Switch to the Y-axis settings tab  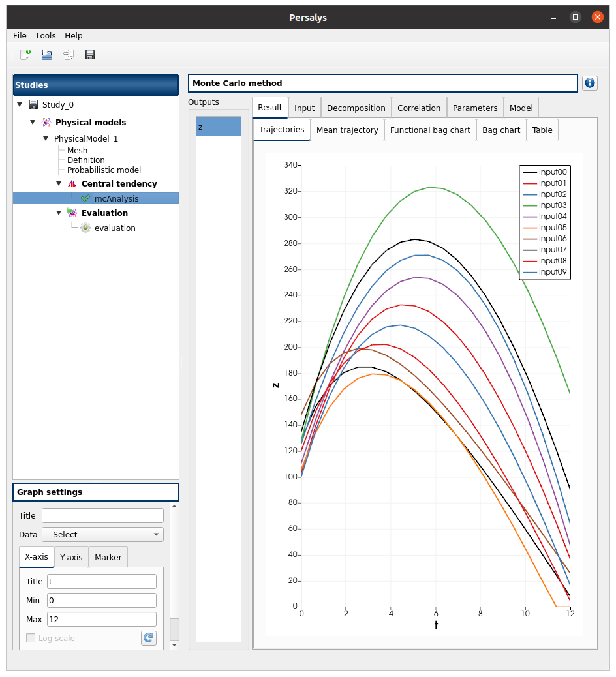[x=71, y=557]
